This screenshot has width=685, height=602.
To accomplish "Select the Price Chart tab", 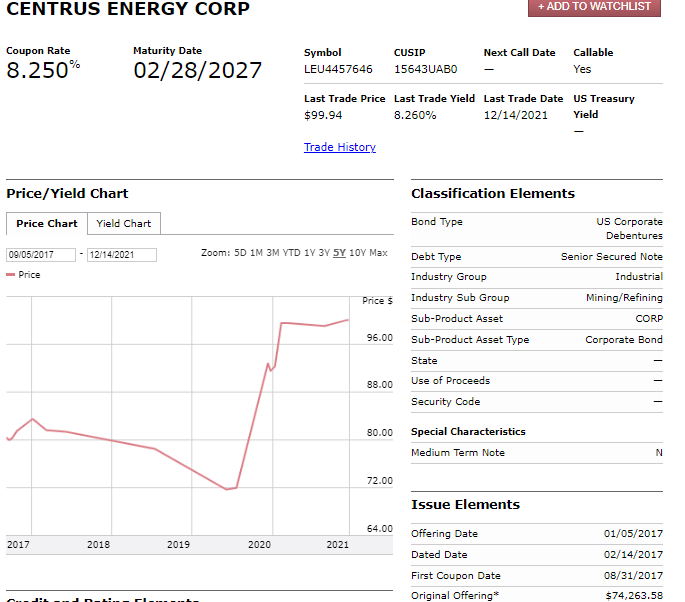I will coord(47,224).
